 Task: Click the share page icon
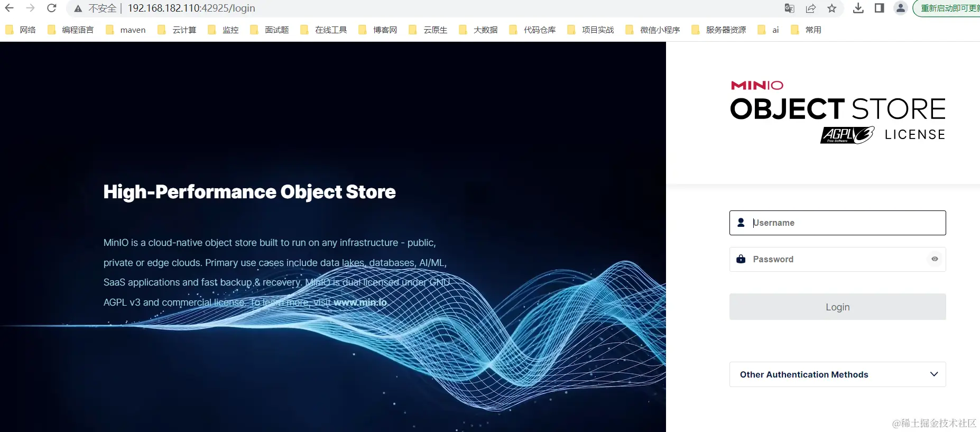[x=810, y=8]
